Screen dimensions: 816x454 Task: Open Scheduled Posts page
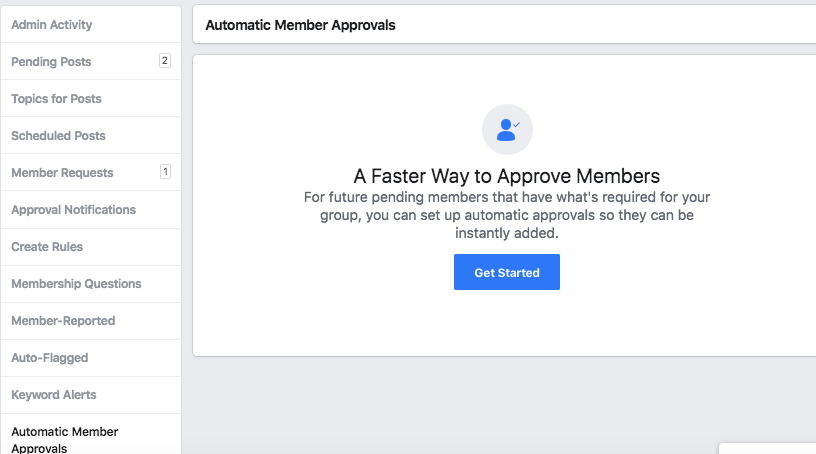(x=91, y=135)
